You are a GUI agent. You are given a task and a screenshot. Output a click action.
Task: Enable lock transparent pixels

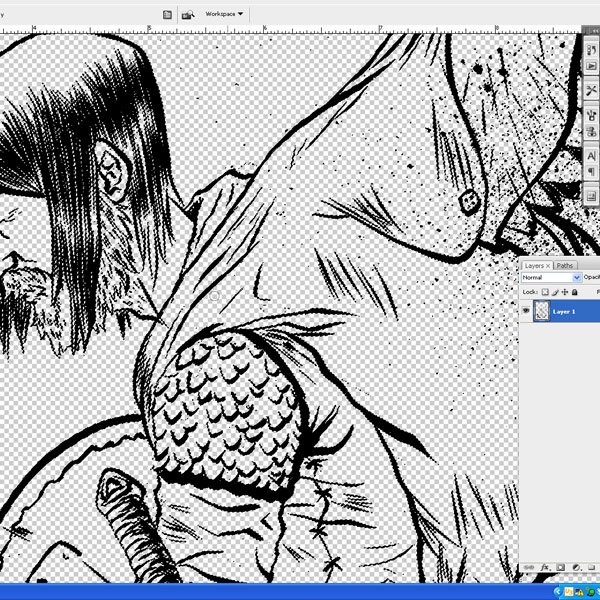point(546,292)
